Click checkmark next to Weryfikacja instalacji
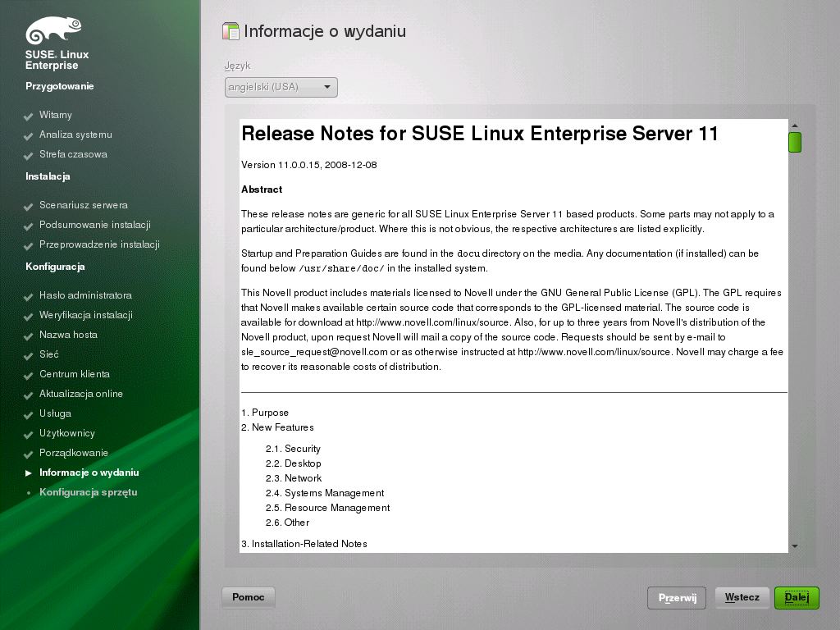 pyautogui.click(x=29, y=317)
